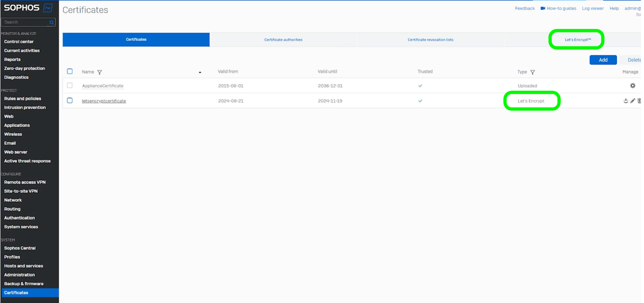Navigate to Rules and policies in sidebar

pyautogui.click(x=23, y=98)
